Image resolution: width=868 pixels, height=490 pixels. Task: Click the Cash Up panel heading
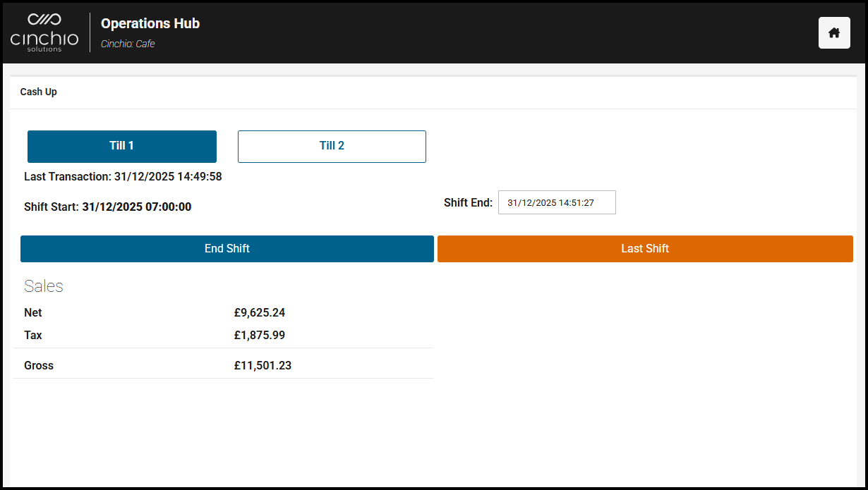click(x=39, y=92)
